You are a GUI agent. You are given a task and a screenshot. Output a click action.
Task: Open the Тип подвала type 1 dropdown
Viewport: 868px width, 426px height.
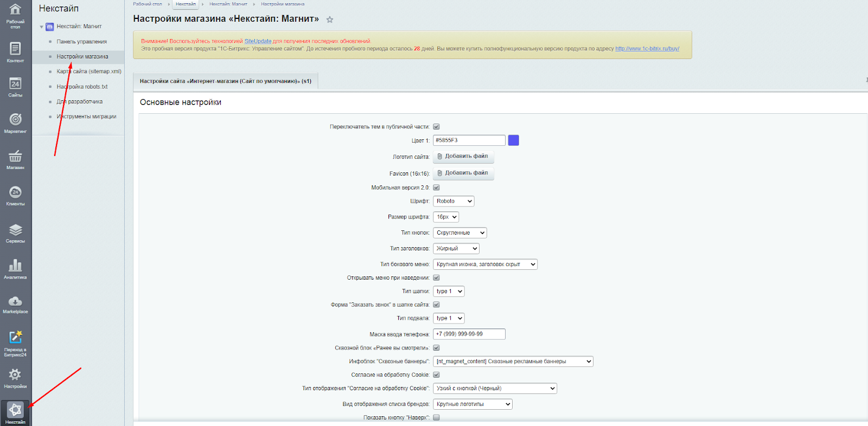[x=449, y=318]
